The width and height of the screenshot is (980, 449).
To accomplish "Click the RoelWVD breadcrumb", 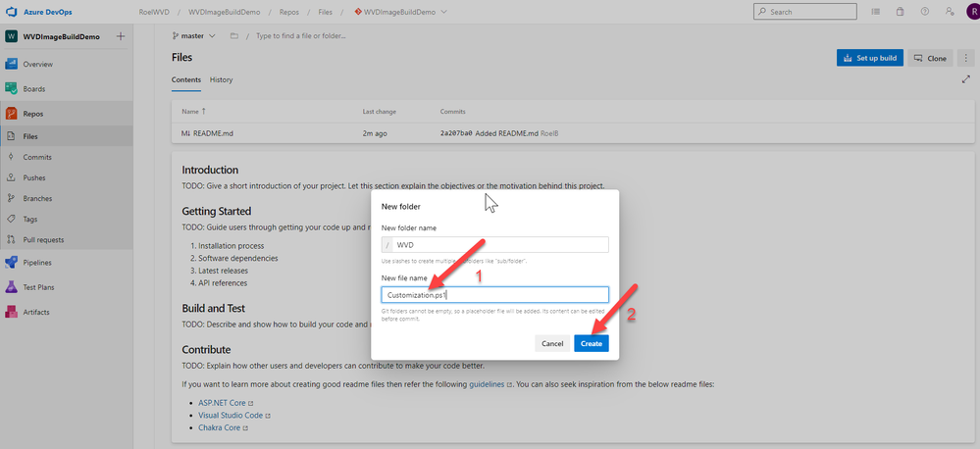I will point(154,12).
